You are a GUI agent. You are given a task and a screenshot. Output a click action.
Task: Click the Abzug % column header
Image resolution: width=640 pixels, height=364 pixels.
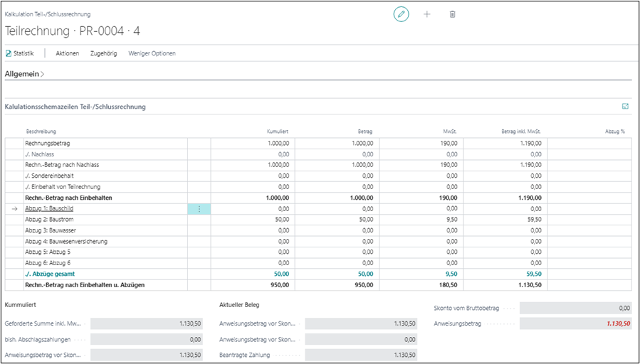coord(614,132)
